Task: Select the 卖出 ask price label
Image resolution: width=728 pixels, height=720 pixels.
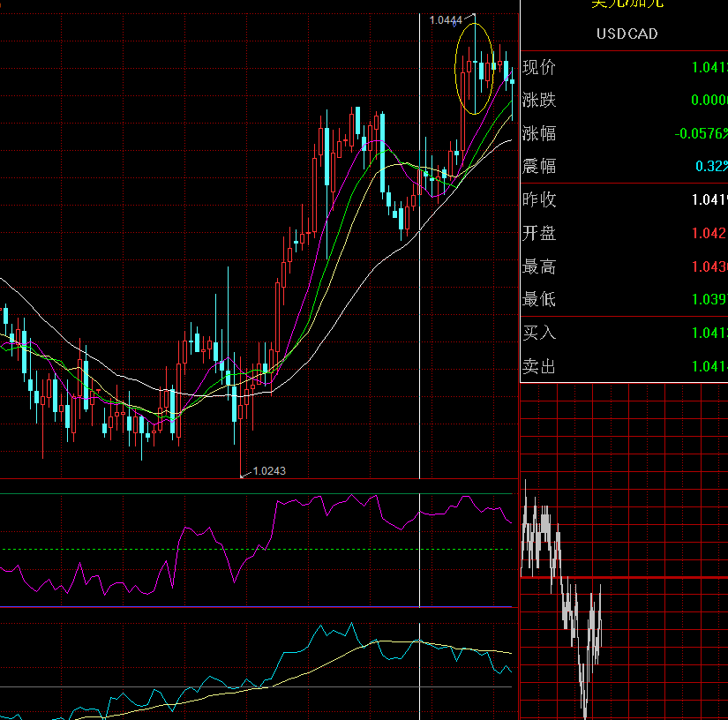Action: [538, 366]
